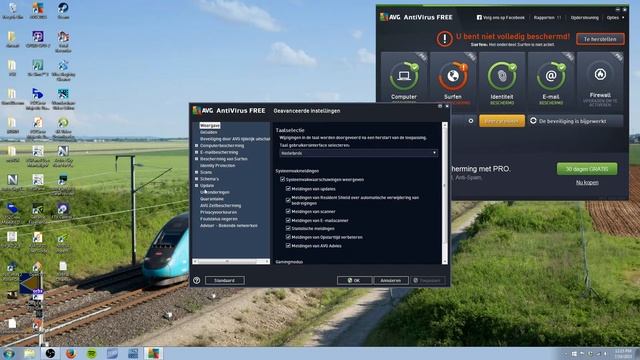This screenshot has height=360, width=640.
Task: Toggle Meldingen van scanner checkbox
Action: pyautogui.click(x=288, y=211)
